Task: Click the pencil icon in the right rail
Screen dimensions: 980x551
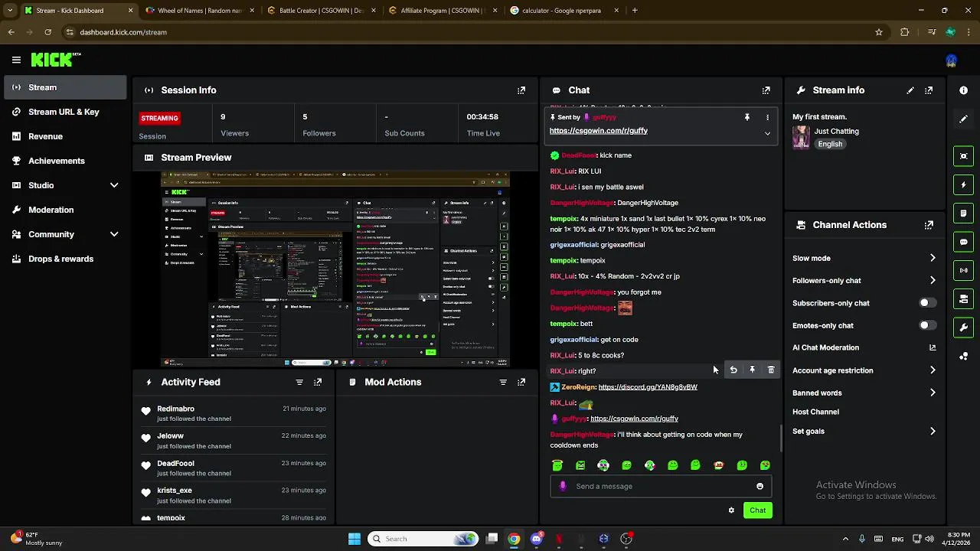Action: tap(963, 119)
